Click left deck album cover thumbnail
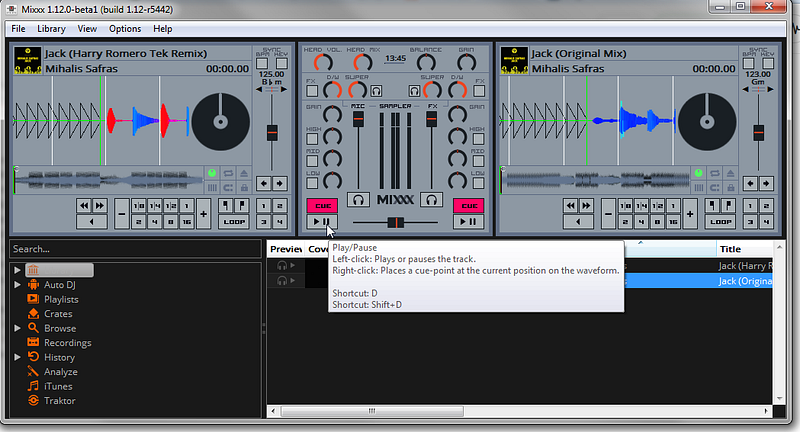 (x=28, y=61)
